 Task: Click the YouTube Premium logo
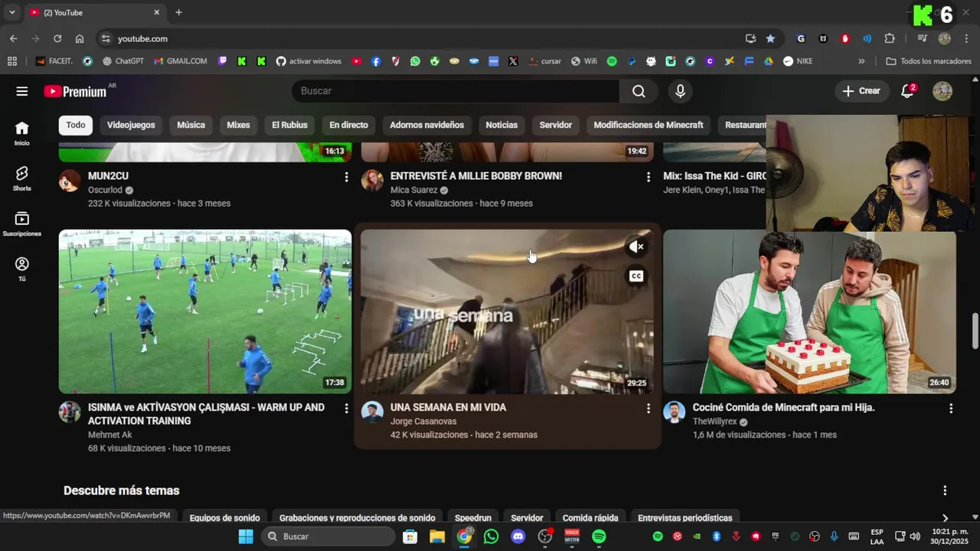[75, 91]
